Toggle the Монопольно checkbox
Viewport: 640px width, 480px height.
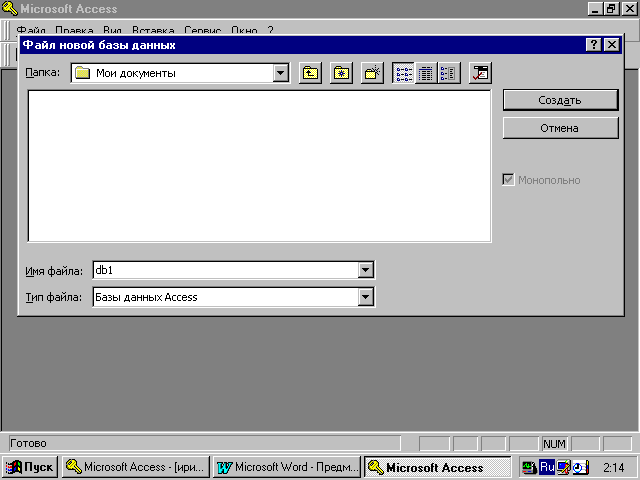pos(508,180)
